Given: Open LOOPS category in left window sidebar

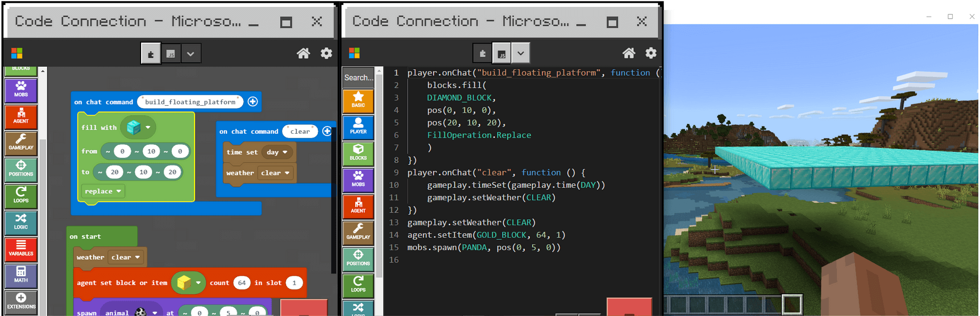Looking at the screenshot, I should point(21,195).
